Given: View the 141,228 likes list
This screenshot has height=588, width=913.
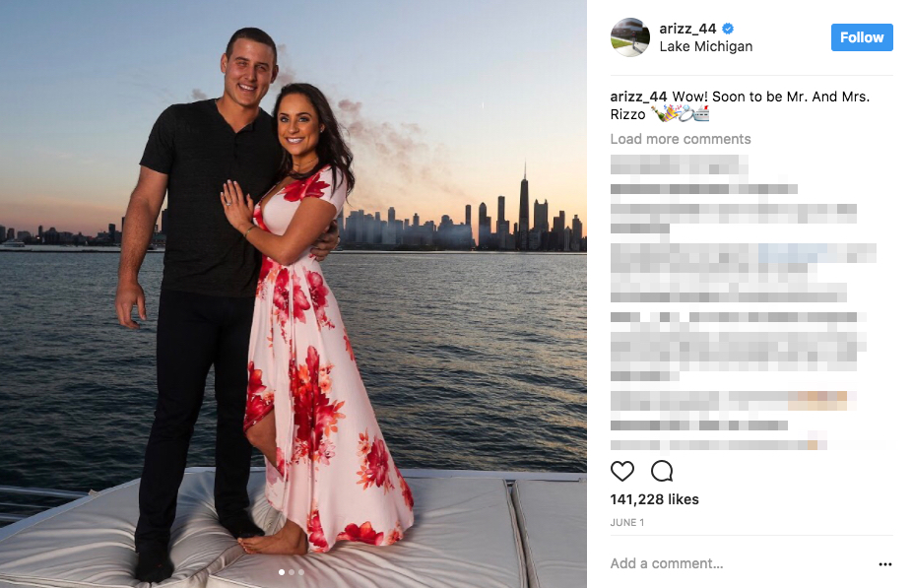Looking at the screenshot, I should [x=655, y=499].
